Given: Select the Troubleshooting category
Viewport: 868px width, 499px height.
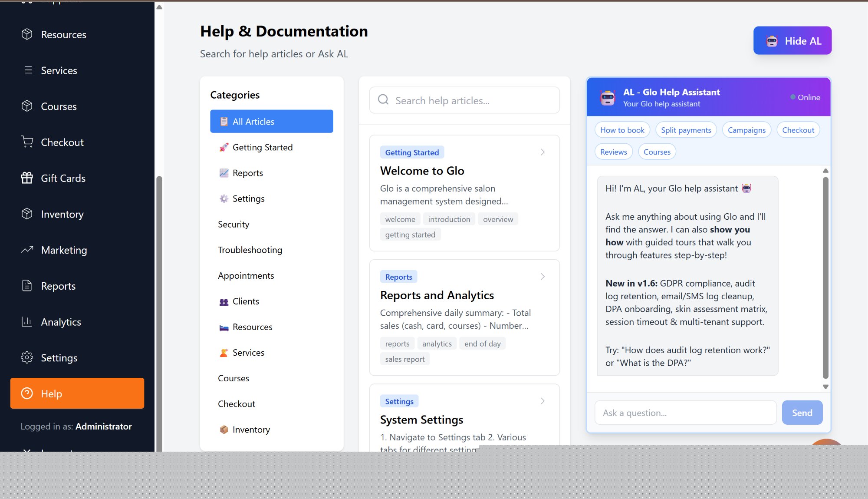Looking at the screenshot, I should [250, 250].
